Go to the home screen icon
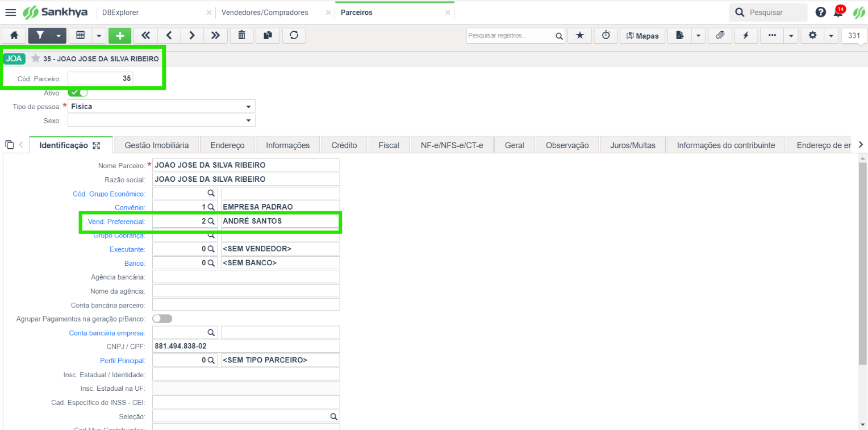The height and width of the screenshot is (430, 868). (x=14, y=35)
